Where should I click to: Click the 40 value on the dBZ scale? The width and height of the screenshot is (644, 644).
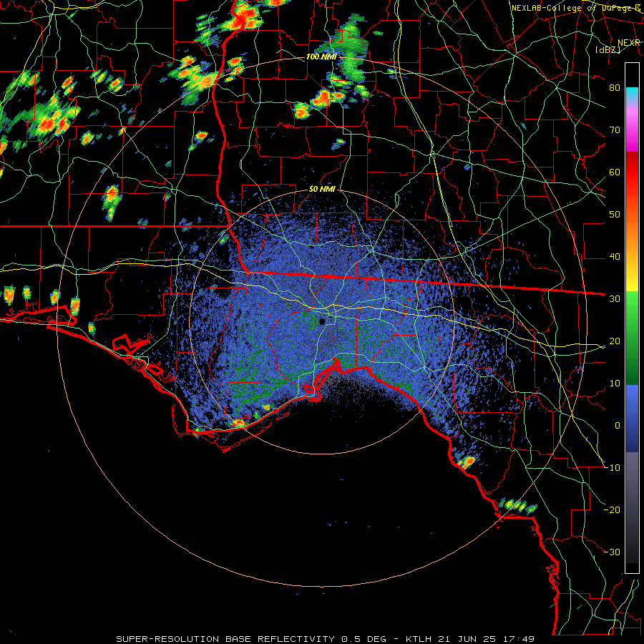(615, 257)
